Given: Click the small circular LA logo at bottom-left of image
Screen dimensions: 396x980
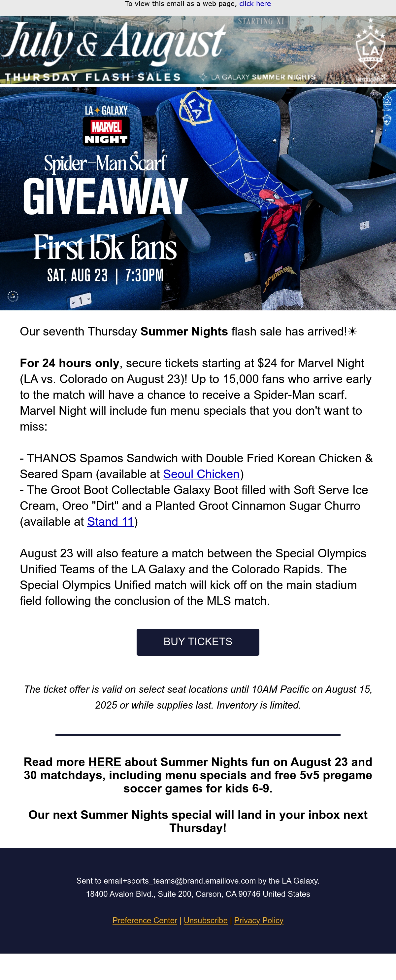Looking at the screenshot, I should (x=13, y=296).
